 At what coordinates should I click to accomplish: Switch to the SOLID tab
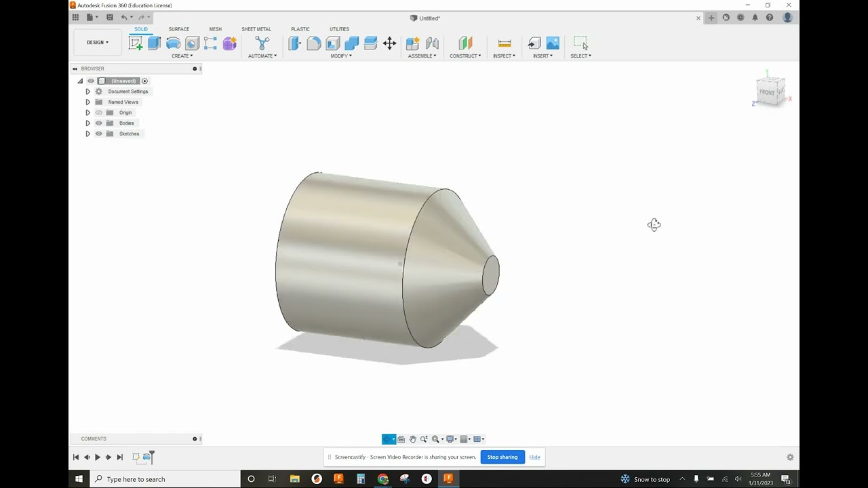[141, 29]
